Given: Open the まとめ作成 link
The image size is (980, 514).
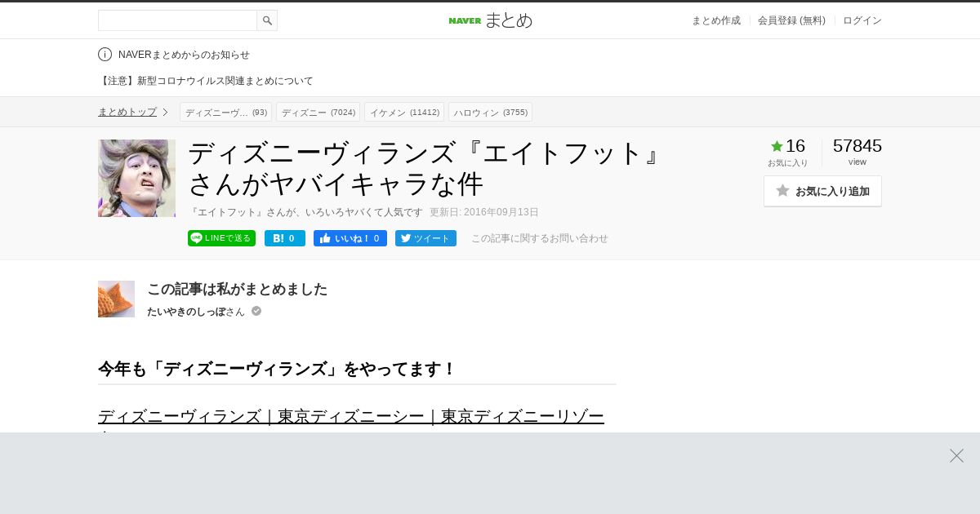Looking at the screenshot, I should click(716, 20).
